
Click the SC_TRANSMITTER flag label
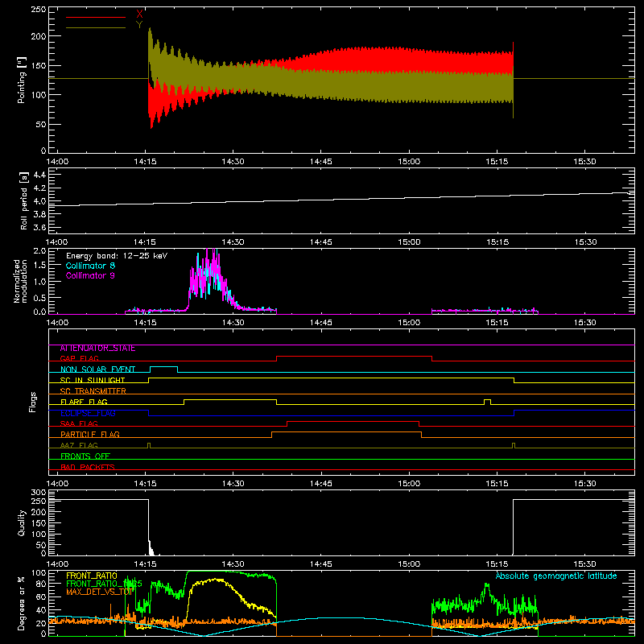[93, 391]
